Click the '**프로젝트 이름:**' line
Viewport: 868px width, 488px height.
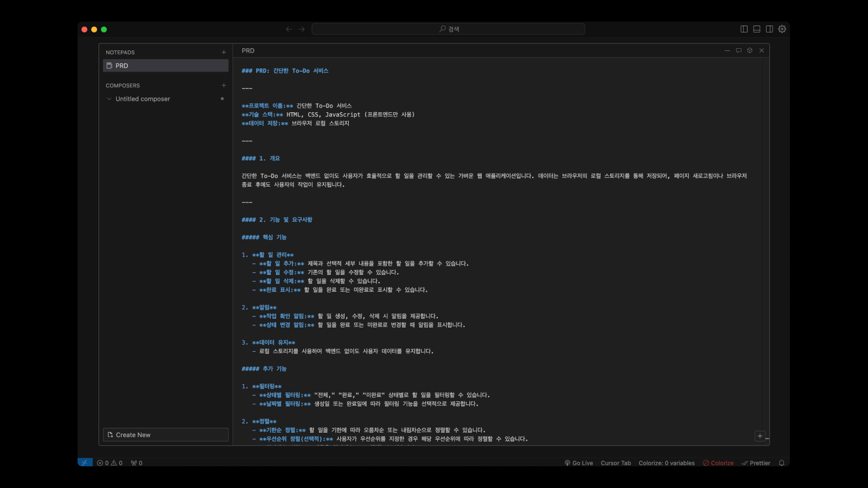pyautogui.click(x=297, y=106)
